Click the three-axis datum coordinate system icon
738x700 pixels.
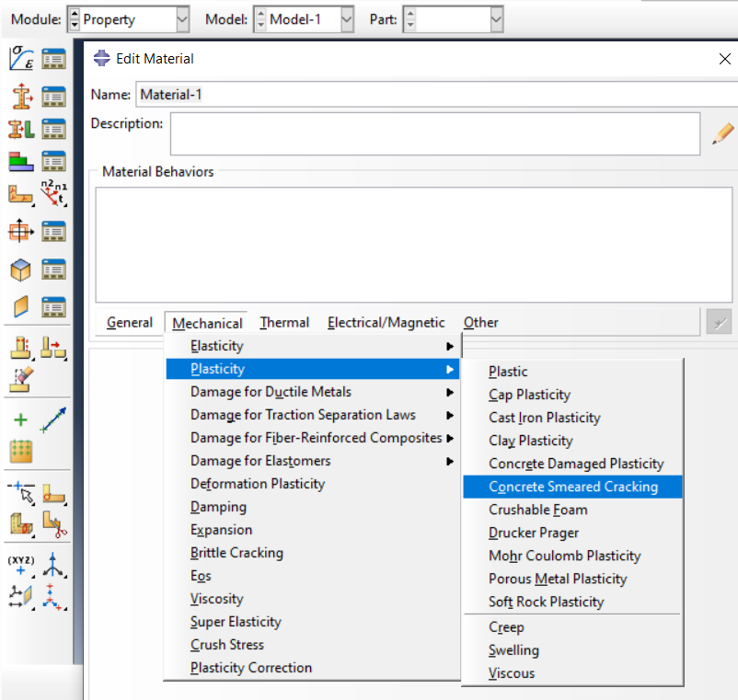click(x=53, y=565)
